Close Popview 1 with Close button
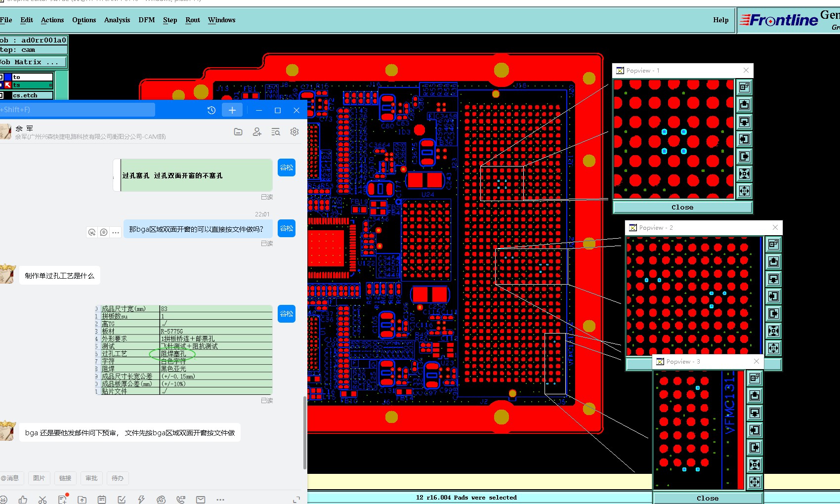 tap(682, 208)
